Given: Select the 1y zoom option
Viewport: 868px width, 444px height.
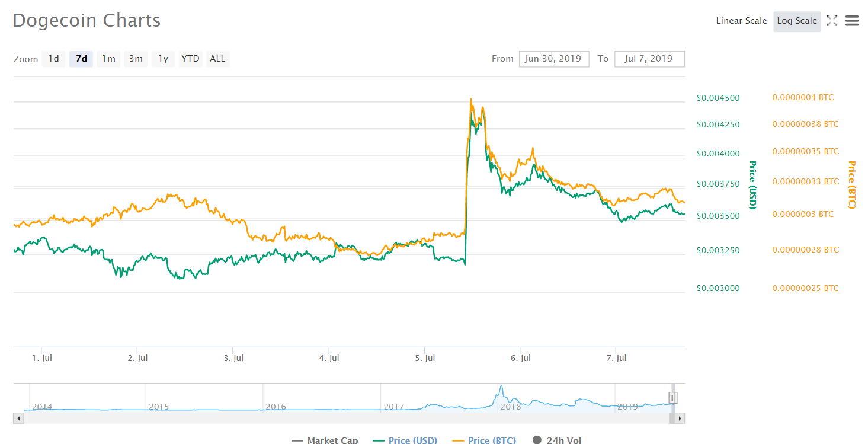Looking at the screenshot, I should [162, 58].
